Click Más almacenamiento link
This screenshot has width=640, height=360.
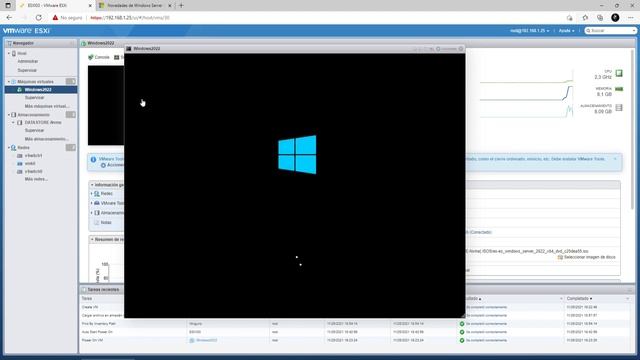tap(47, 139)
